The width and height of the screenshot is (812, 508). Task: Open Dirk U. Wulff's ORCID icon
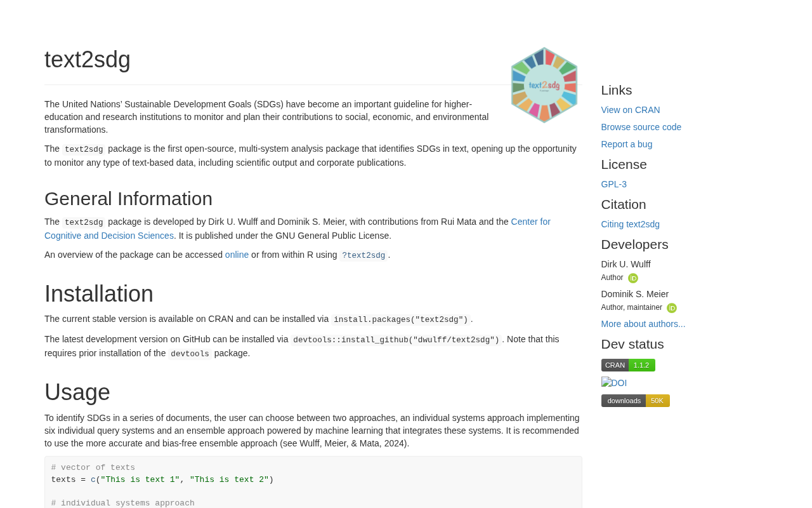pos(633,278)
